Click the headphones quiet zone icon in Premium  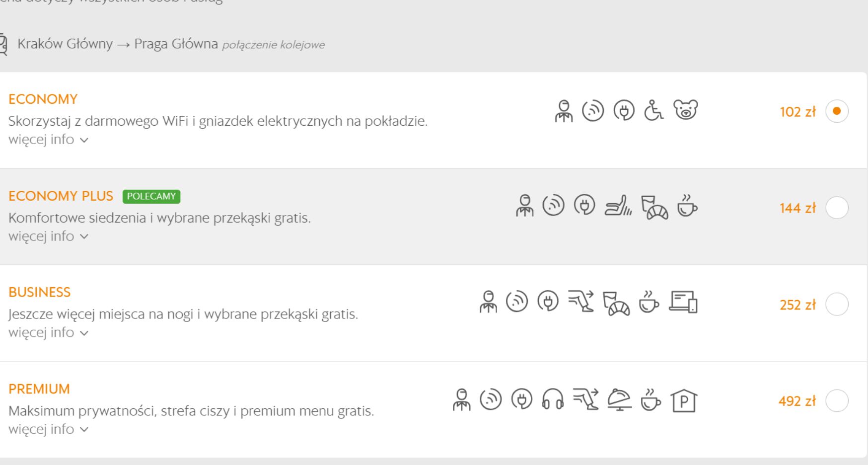553,400
